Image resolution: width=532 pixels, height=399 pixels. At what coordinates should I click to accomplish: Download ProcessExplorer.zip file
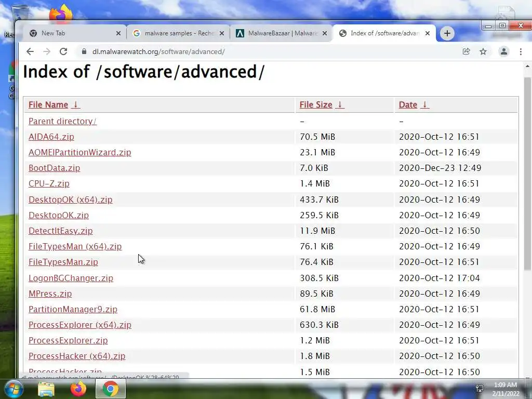click(x=68, y=341)
